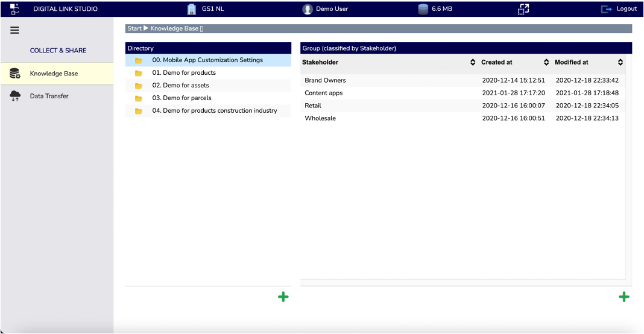Sort by Stakeholder column arrows
Image resolution: width=644 pixels, height=334 pixels.
click(473, 62)
